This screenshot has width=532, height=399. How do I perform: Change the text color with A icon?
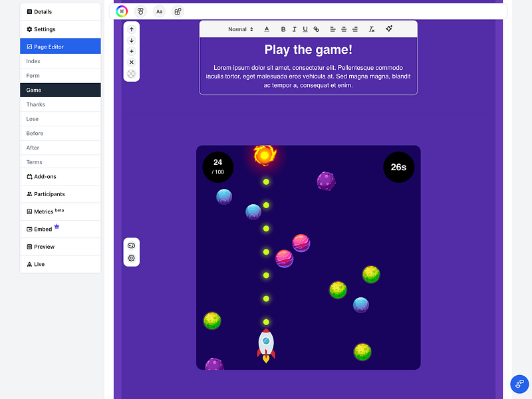[x=267, y=29]
